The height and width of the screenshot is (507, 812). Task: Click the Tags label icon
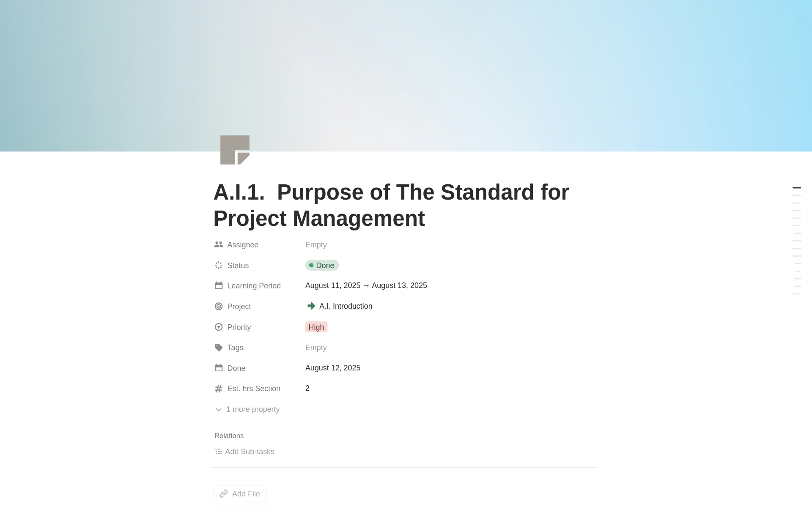click(x=219, y=348)
